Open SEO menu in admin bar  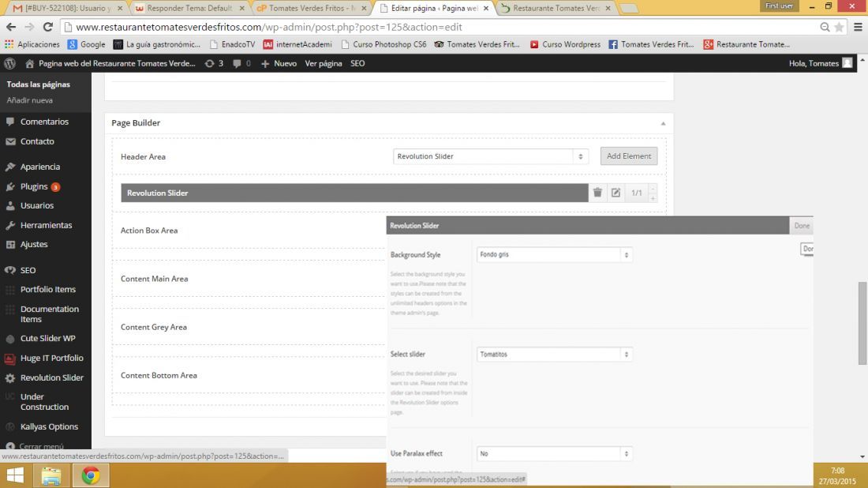coord(357,63)
